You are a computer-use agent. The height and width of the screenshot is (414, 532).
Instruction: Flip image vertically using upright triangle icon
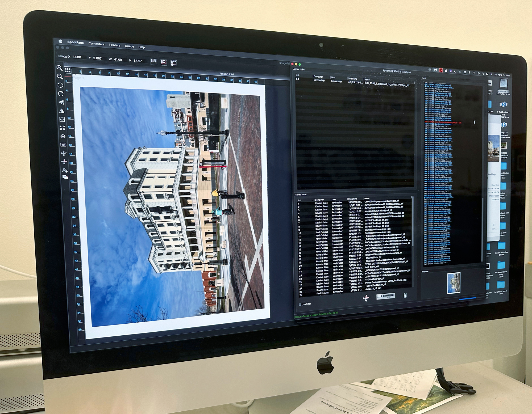(62, 111)
